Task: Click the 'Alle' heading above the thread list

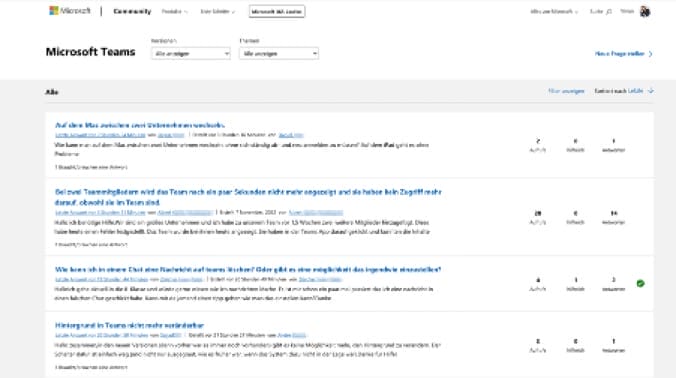Action: point(52,92)
